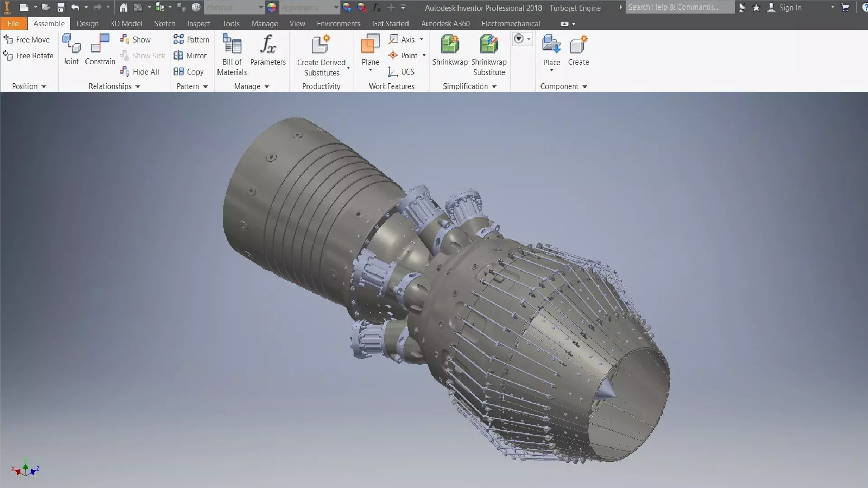Expand the Component panel dropdown
868x488 pixels.
coord(585,87)
